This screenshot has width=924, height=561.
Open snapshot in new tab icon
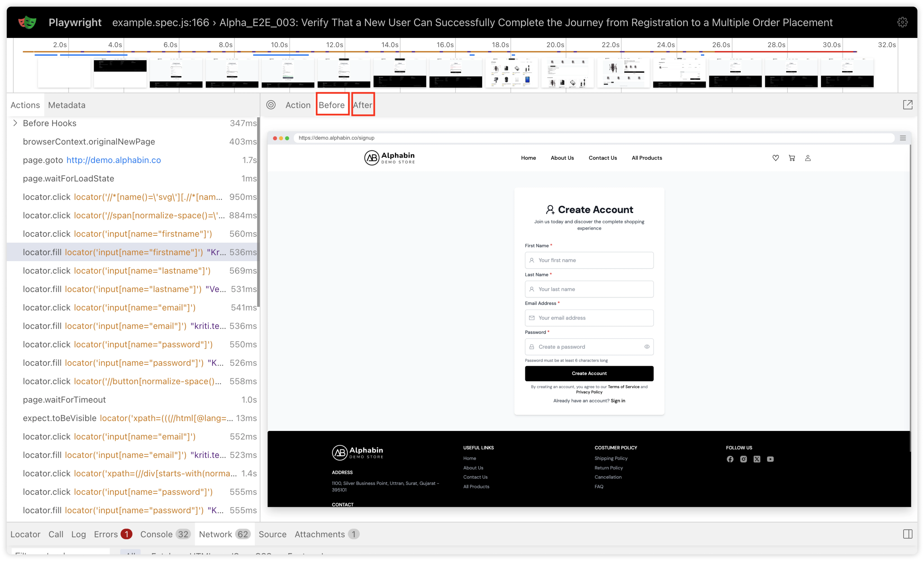pos(908,105)
